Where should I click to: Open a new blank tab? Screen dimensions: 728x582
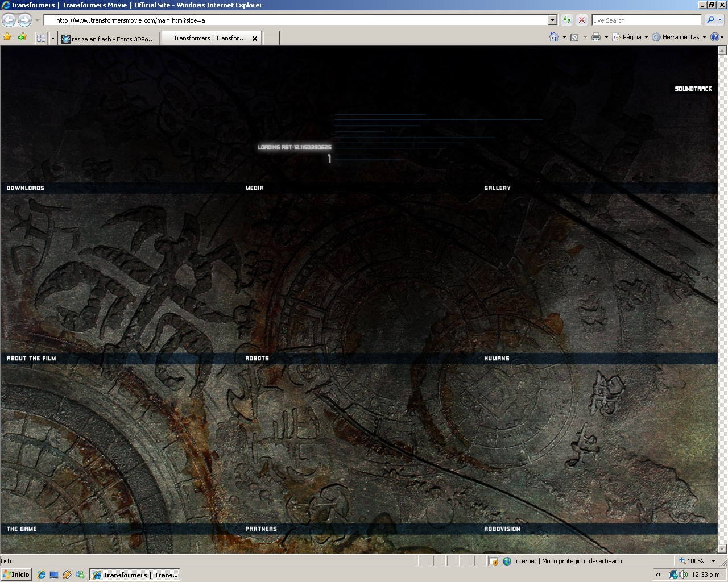[271, 38]
